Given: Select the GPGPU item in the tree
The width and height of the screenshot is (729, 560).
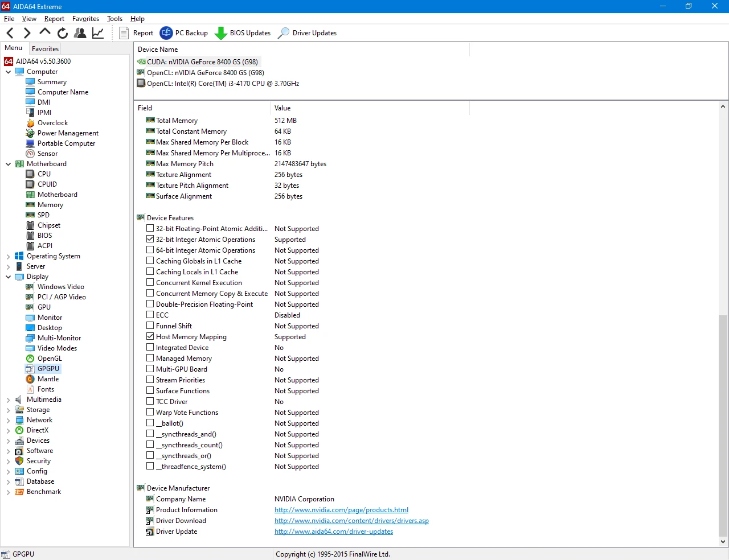Looking at the screenshot, I should (x=48, y=369).
